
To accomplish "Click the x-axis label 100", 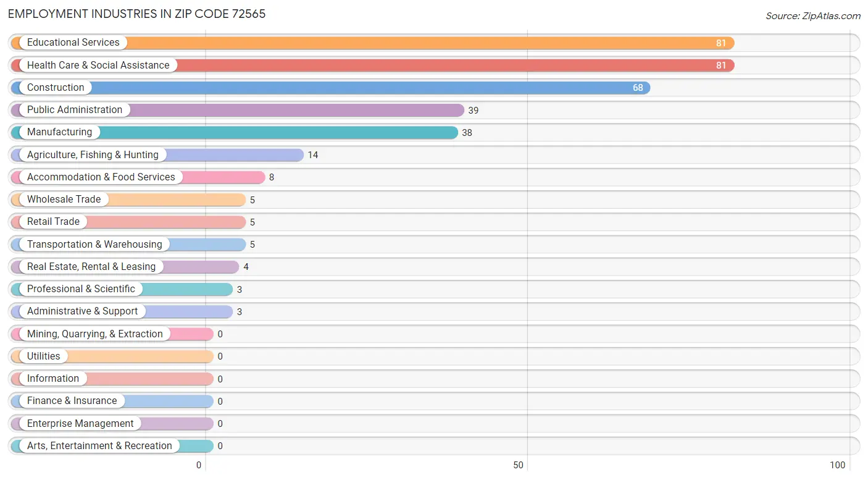I will pyautogui.click(x=838, y=465).
